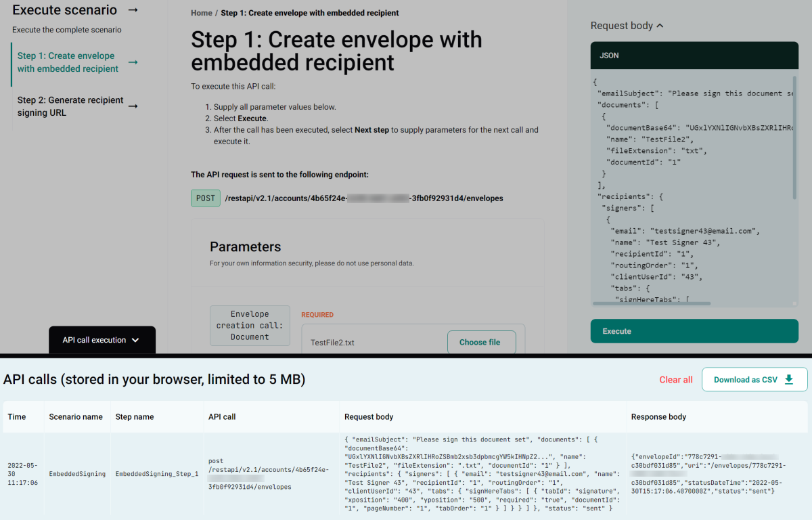Click Choose file next to TestFile2.txt
The image size is (812, 520).
click(481, 342)
